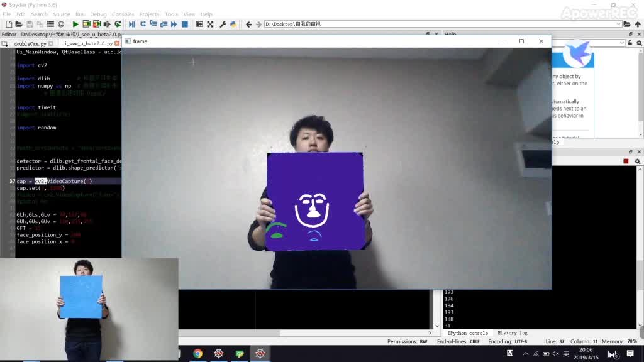Run cell and advance icon

(97, 25)
